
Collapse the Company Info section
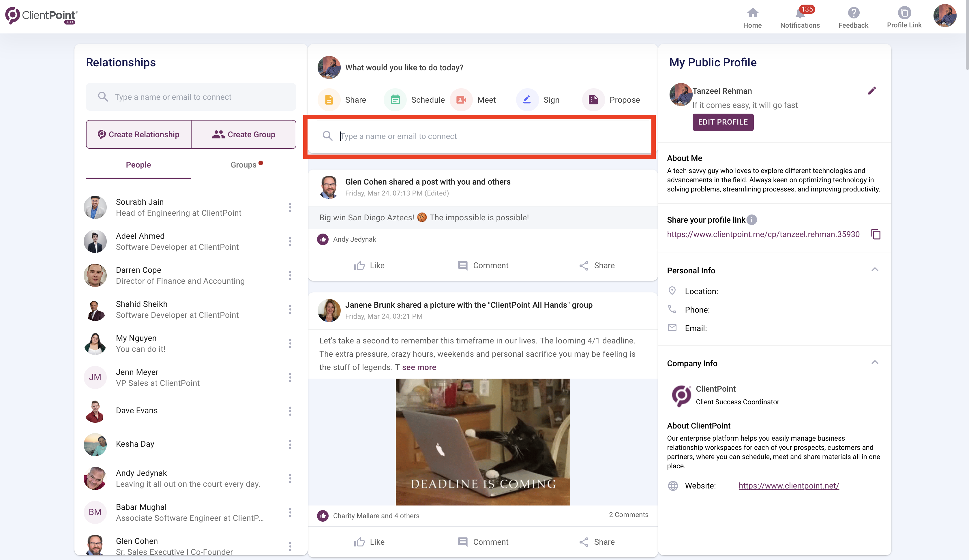(874, 362)
